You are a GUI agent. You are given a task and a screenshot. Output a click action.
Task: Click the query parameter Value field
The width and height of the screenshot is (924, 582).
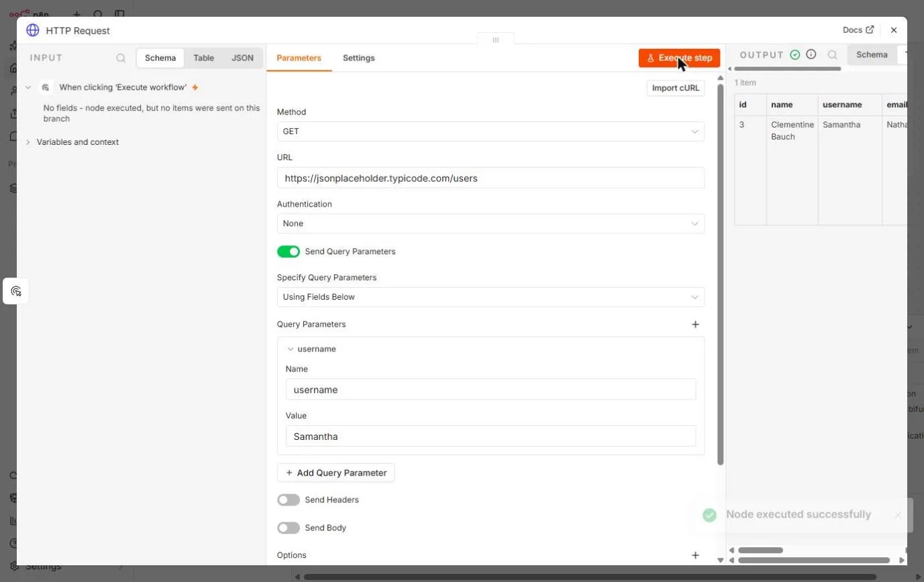click(x=491, y=436)
